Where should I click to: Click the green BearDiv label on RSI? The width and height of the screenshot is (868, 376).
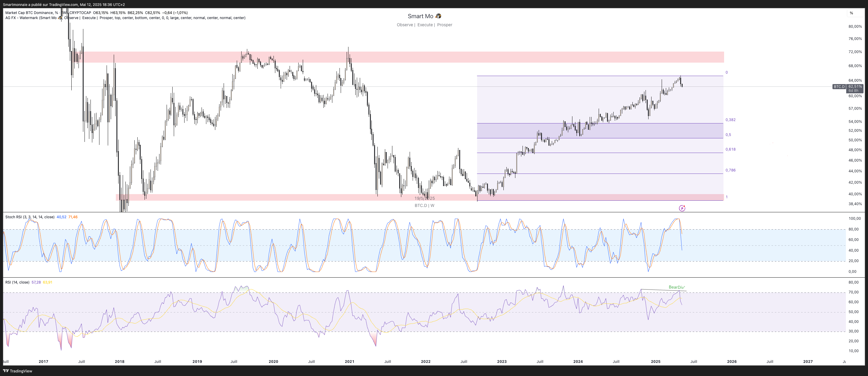pos(676,287)
